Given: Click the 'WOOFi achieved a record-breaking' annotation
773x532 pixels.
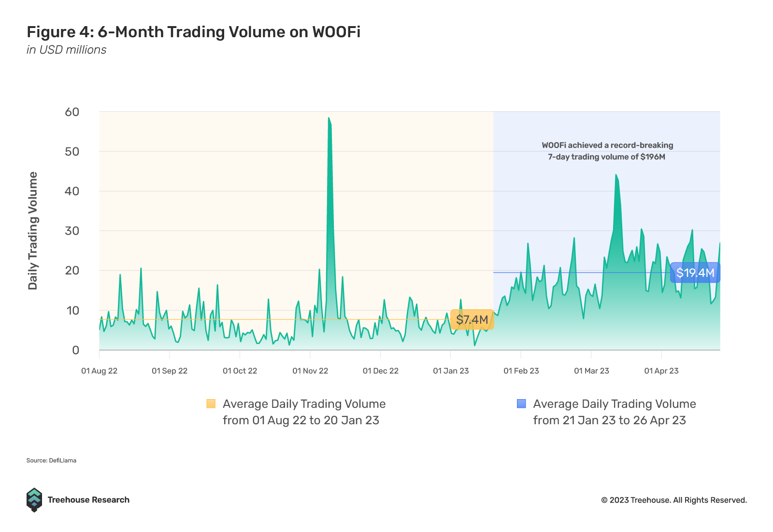Looking at the screenshot, I should click(607, 145).
